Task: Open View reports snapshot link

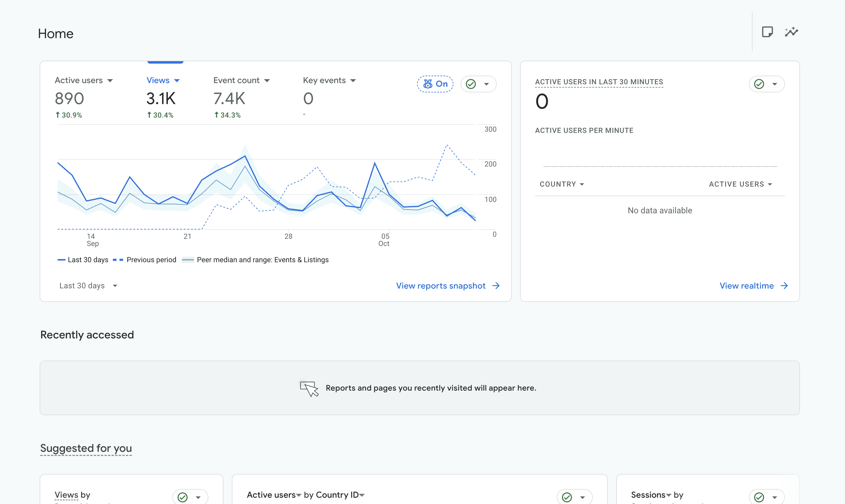Action: pyautogui.click(x=441, y=286)
